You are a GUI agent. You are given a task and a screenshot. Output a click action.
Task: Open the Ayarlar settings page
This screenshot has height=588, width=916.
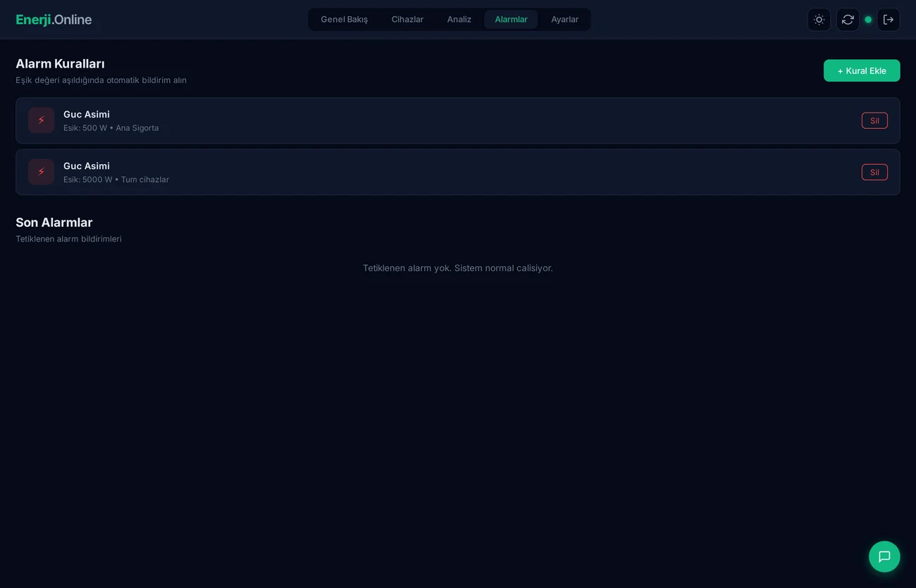pyautogui.click(x=564, y=19)
